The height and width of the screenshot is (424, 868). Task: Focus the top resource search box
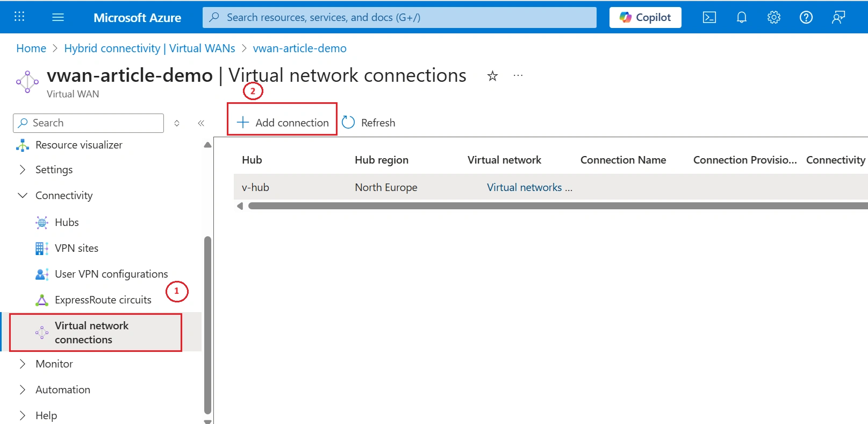(399, 17)
